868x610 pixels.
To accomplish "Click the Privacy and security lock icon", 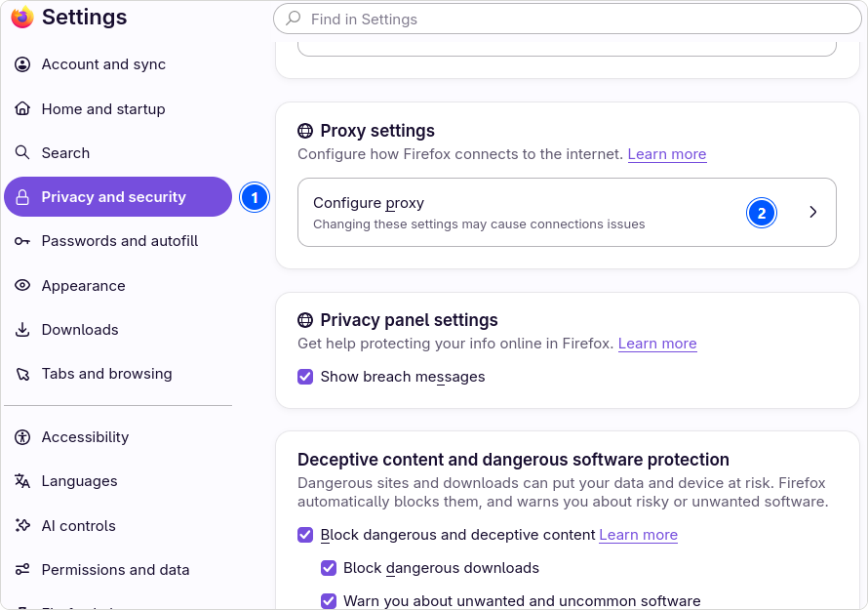I will click(22, 197).
